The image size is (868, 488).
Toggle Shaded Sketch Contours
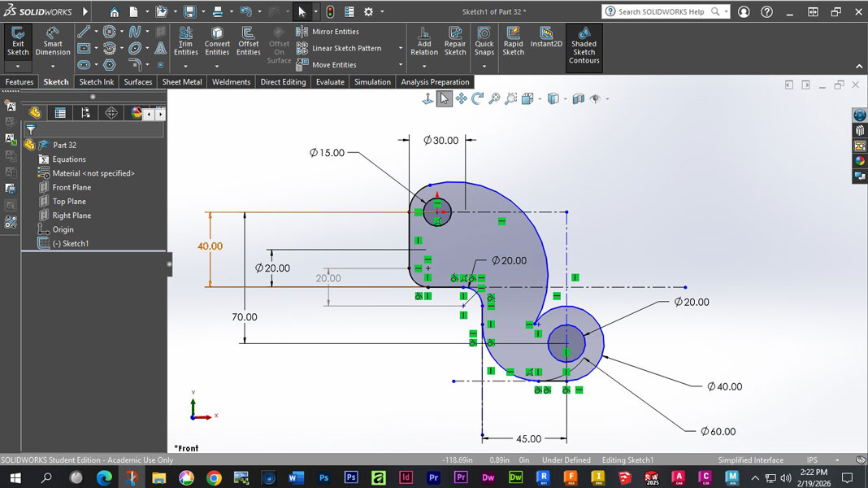(x=584, y=46)
